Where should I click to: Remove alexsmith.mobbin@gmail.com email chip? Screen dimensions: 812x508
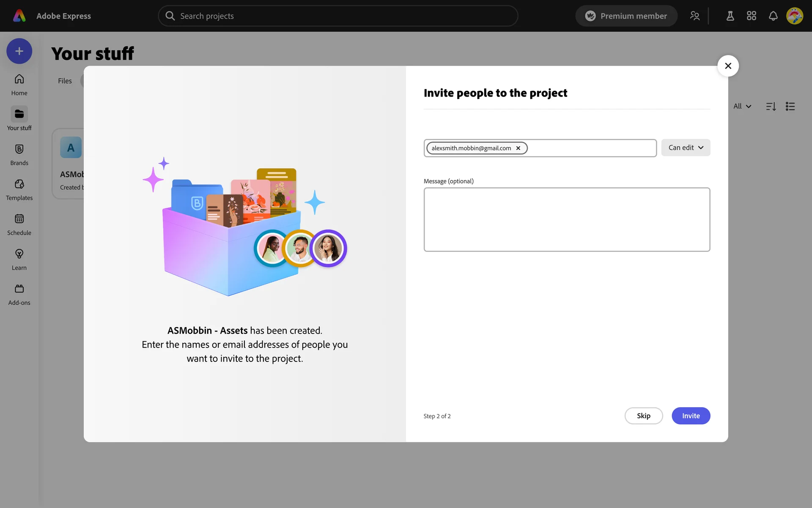coord(518,148)
